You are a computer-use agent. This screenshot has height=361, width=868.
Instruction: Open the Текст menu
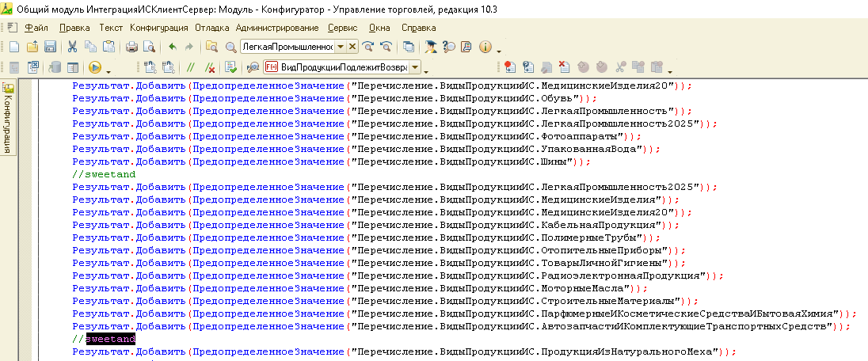tap(111, 28)
